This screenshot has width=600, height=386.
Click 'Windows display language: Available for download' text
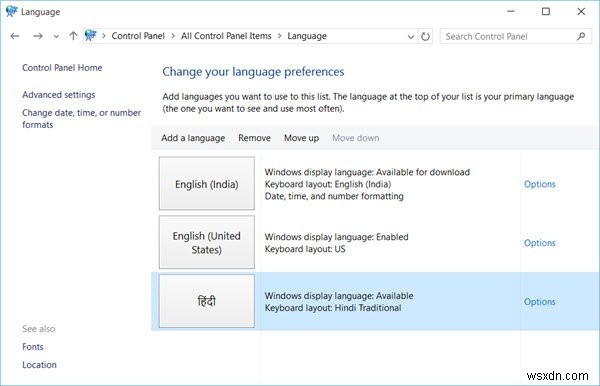point(367,172)
